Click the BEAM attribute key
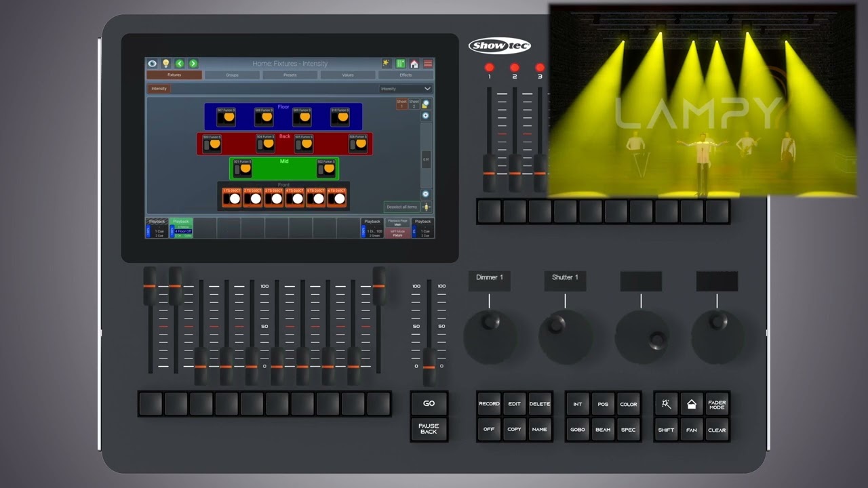Screen dimensions: 868x488 tap(603, 430)
